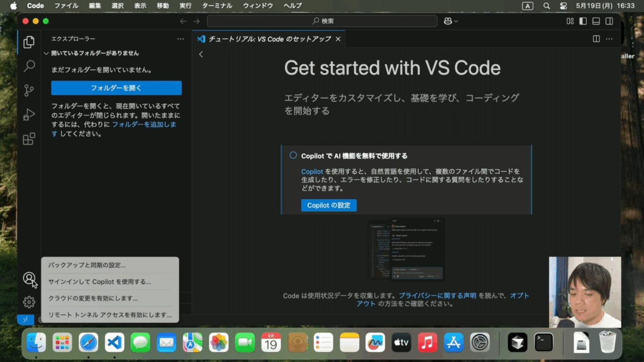Open the プライバシーに関する声明 link

(x=437, y=295)
